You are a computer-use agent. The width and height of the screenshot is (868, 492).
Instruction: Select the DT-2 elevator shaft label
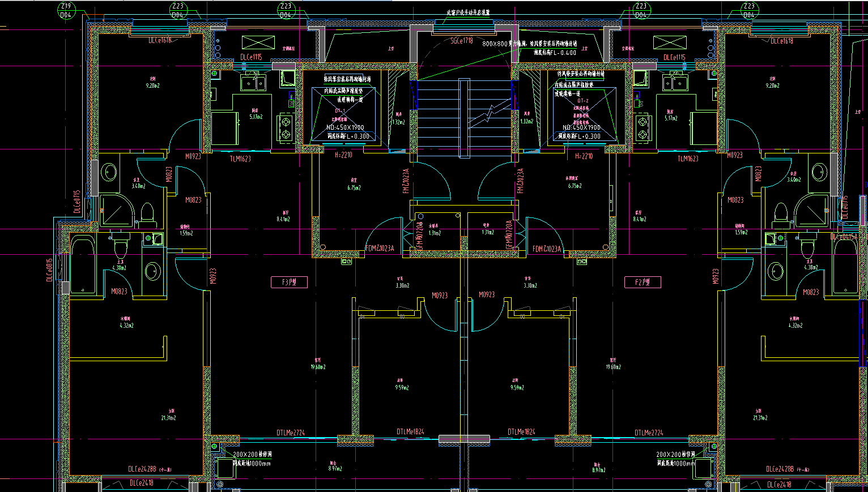coord(583,101)
